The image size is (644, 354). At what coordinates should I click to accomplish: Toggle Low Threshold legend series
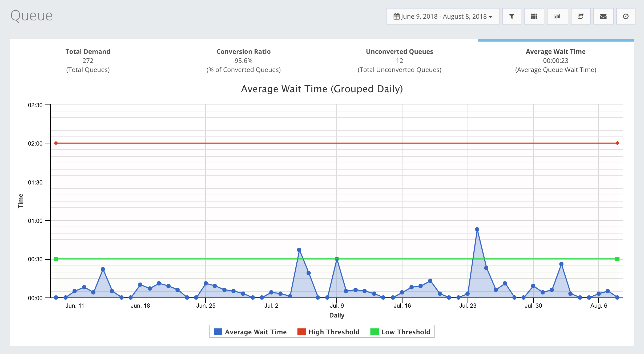[406, 332]
